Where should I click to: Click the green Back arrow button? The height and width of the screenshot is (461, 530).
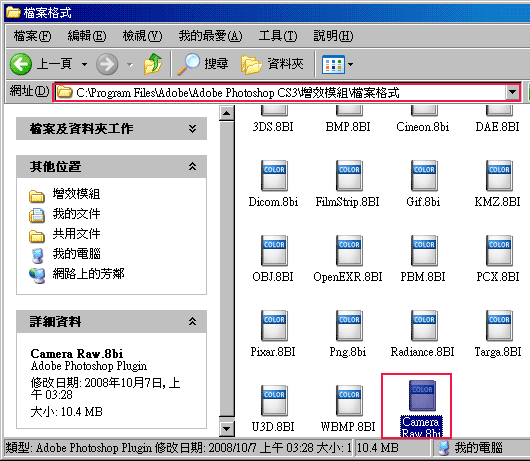[21, 64]
